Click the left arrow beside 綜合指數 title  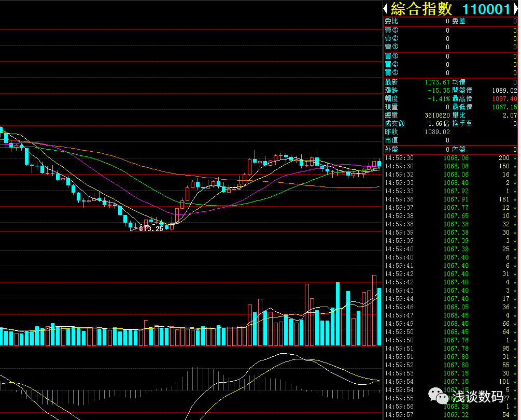pos(385,9)
